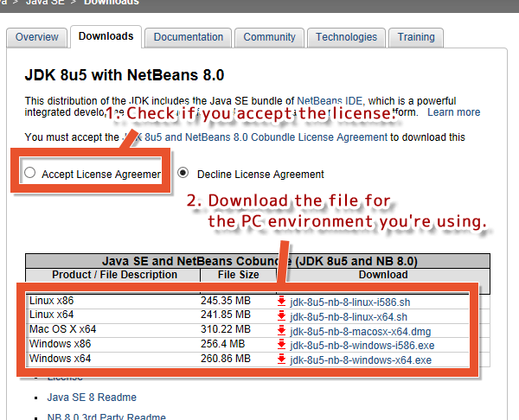519x420 pixels.
Task: Click download arrow icon for windows-i586.exe
Action: pyautogui.click(x=281, y=344)
